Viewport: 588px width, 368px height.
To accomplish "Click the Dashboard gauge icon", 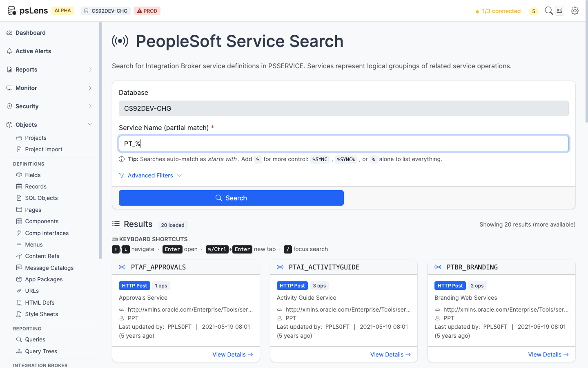I will pyautogui.click(x=9, y=33).
